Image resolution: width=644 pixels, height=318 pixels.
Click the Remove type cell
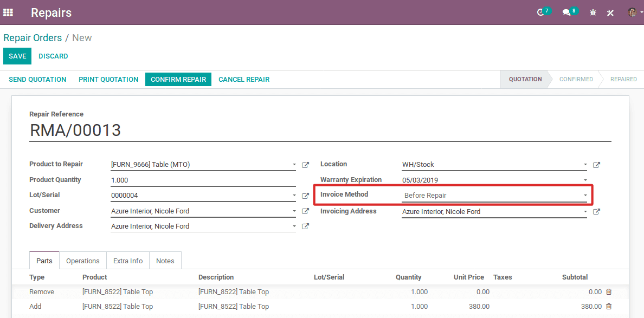(42, 292)
